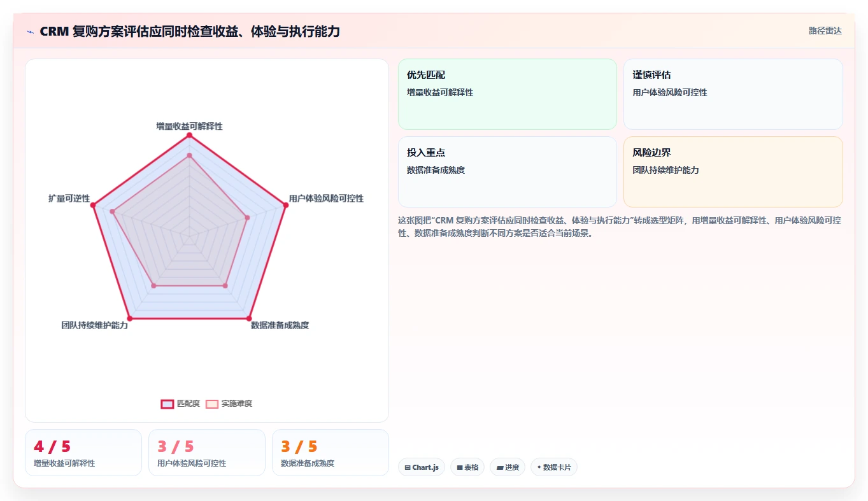
Task: Click the CRM 复购方案评估 page title
Action: tap(190, 31)
